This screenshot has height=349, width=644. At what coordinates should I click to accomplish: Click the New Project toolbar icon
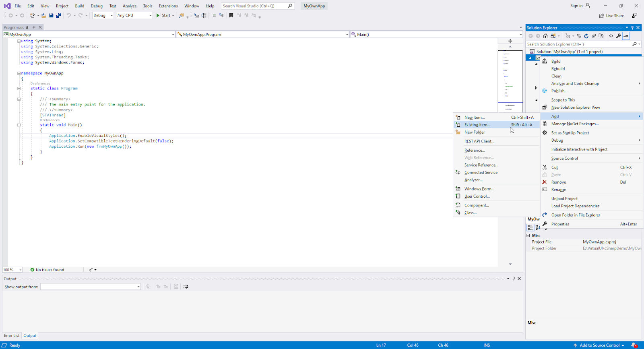(33, 15)
